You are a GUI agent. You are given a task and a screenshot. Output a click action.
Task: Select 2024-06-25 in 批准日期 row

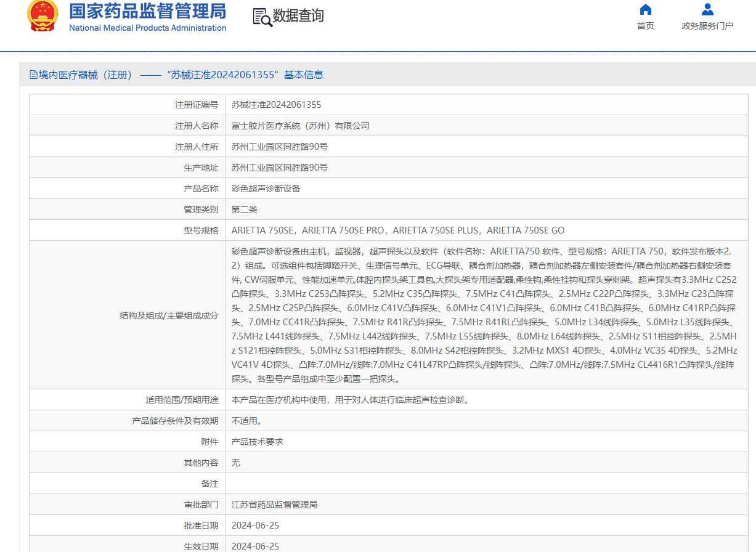click(x=255, y=526)
